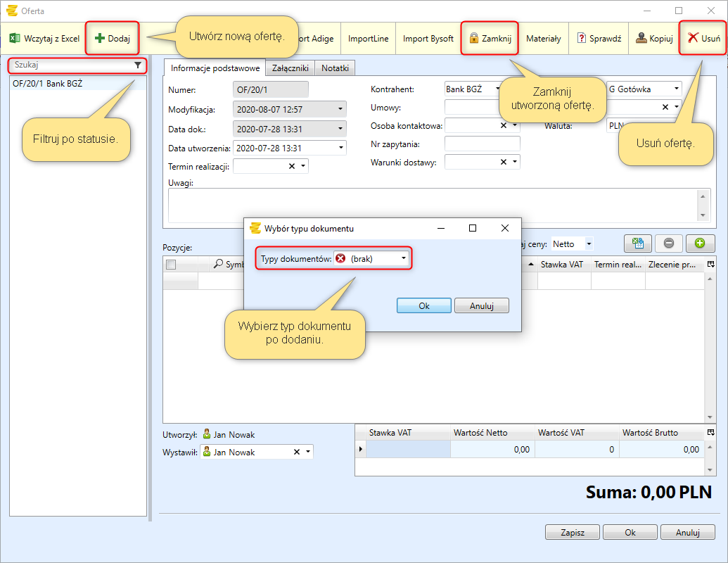
Task: Click the Wczytaj z Excel toolbar button
Action: tap(44, 39)
